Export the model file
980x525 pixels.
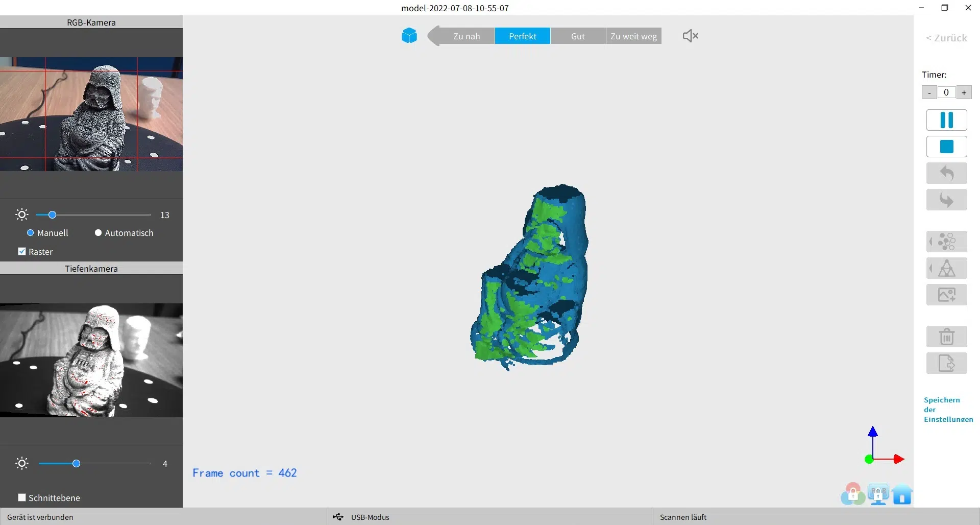pos(946,363)
